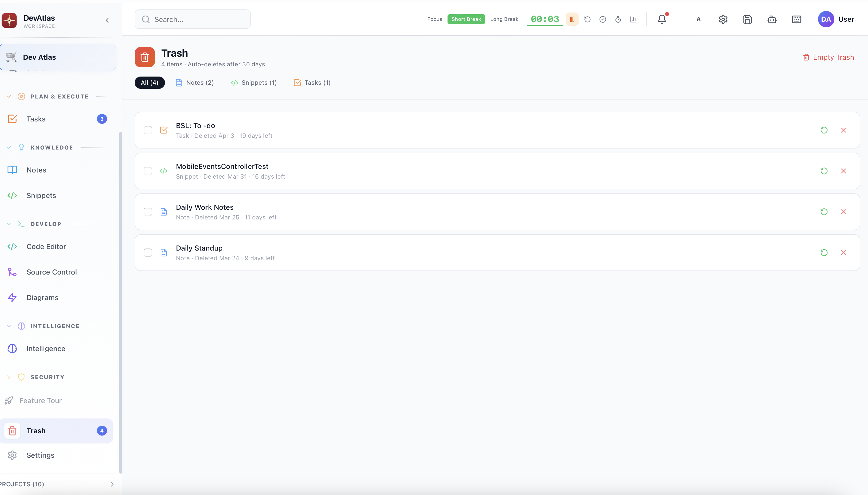Switch to the Notes (2) filter tab
The width and height of the screenshot is (868, 495).
(195, 83)
